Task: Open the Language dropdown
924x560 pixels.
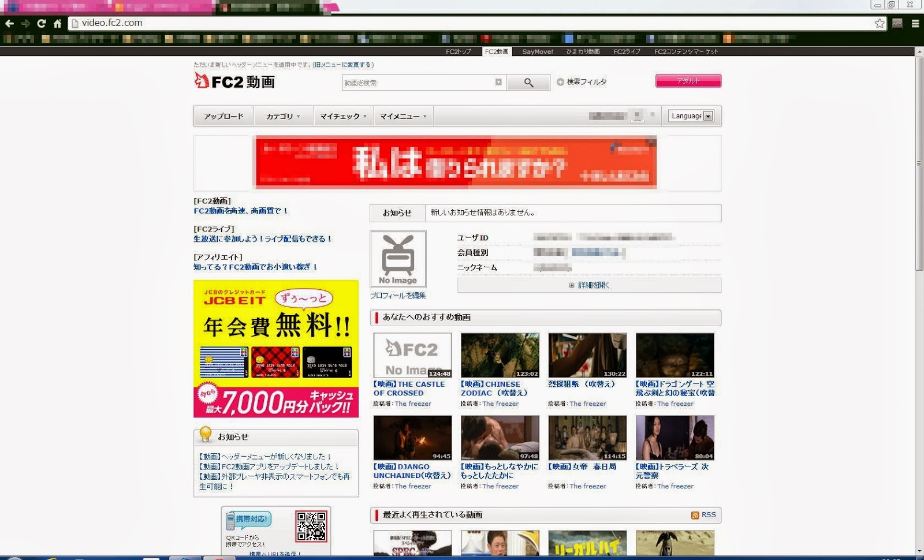Action: pos(692,116)
